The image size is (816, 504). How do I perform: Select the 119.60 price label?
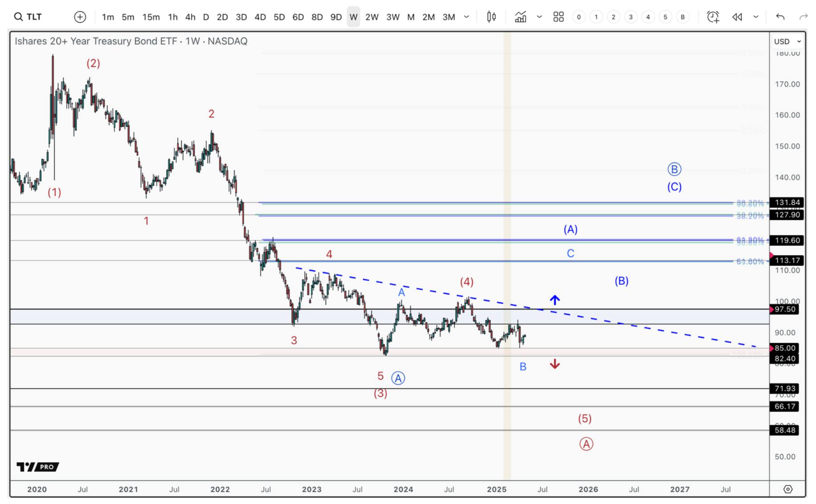[787, 240]
